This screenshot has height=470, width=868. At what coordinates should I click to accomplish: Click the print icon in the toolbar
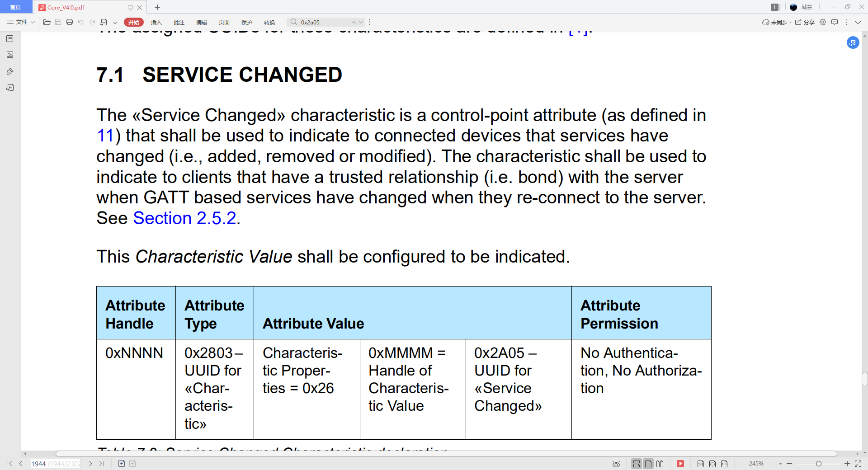pos(70,22)
